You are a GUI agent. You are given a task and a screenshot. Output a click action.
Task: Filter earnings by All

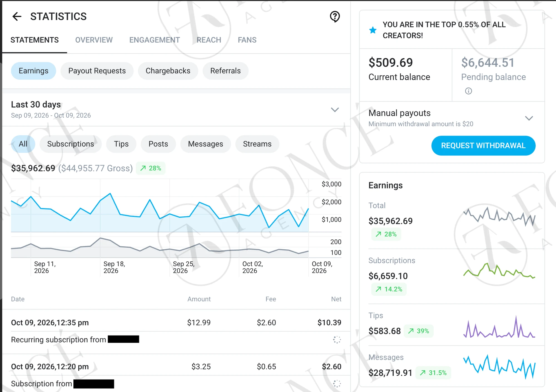(x=23, y=144)
